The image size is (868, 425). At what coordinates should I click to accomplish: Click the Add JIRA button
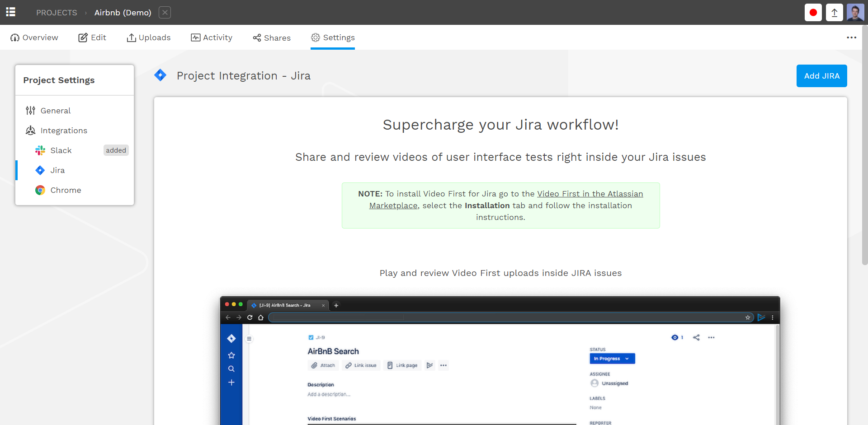tap(821, 75)
